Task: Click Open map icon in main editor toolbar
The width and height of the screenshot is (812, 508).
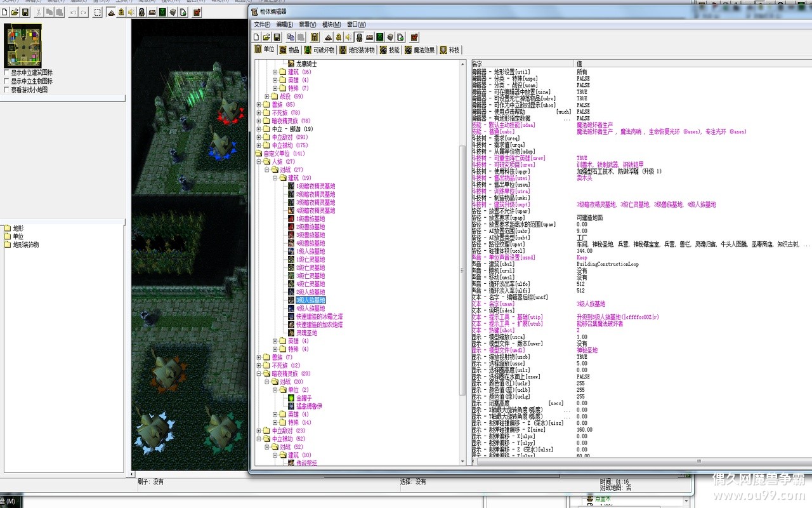Action: tap(15, 13)
